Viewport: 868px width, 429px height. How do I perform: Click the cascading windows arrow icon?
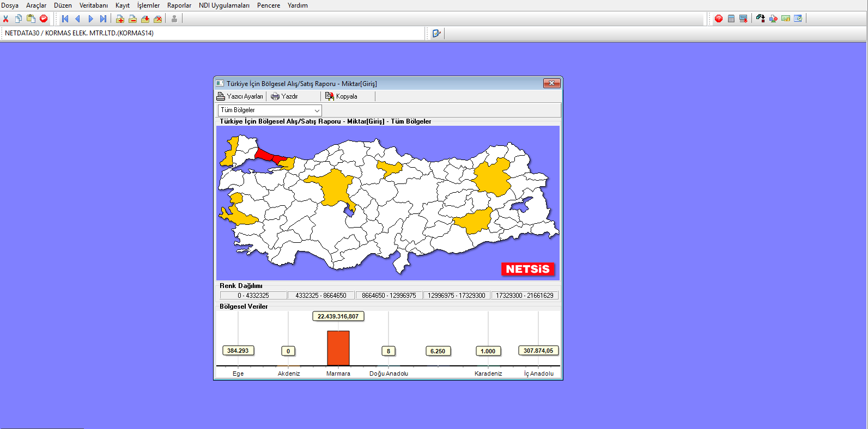760,19
